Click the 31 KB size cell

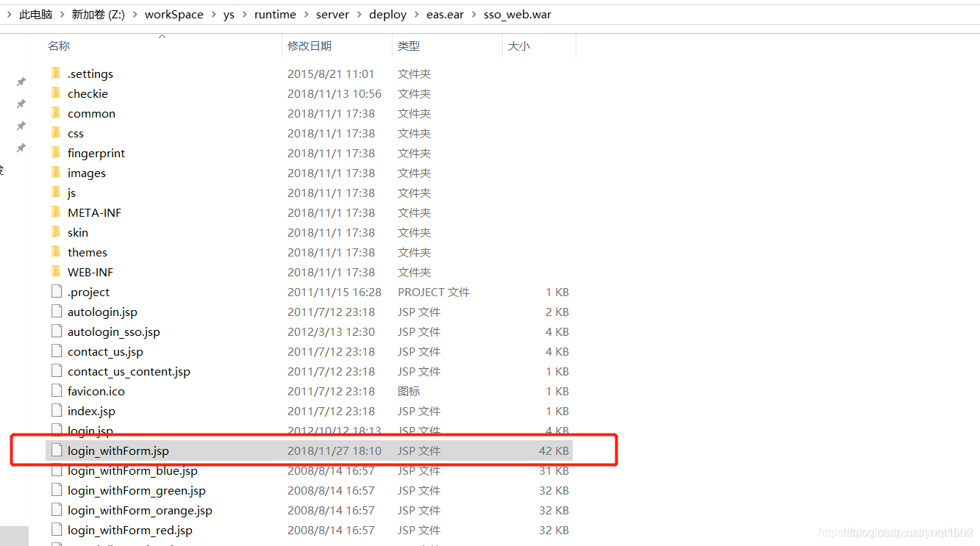coord(554,470)
